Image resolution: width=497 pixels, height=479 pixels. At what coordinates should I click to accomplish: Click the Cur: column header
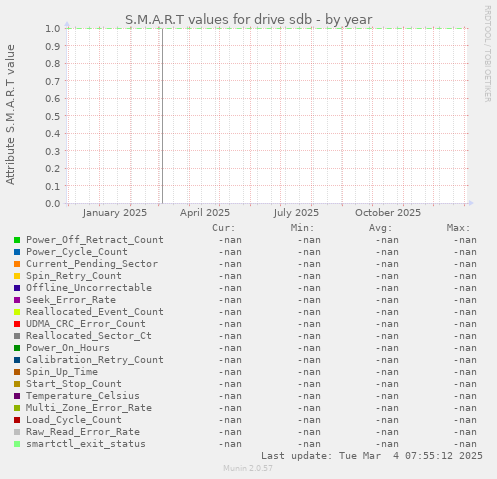click(224, 228)
